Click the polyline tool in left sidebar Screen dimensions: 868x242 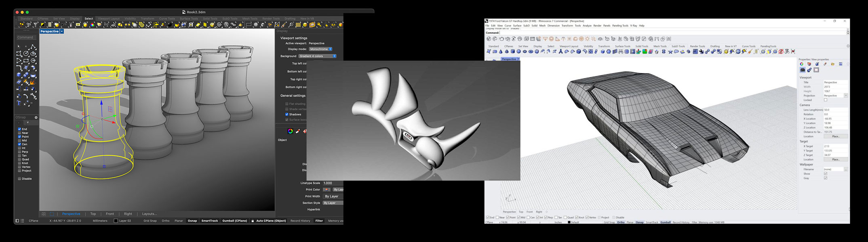(x=33, y=47)
